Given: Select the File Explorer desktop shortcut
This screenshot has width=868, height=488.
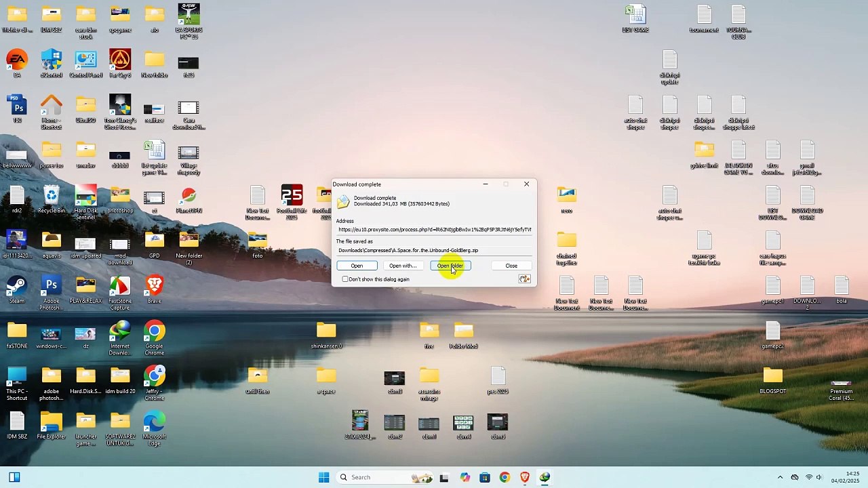Looking at the screenshot, I should tap(52, 425).
